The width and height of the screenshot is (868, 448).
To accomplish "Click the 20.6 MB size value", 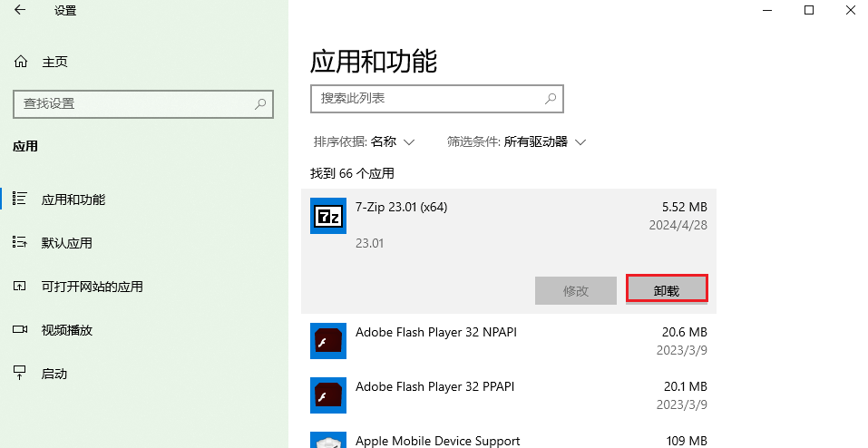I will pos(684,332).
